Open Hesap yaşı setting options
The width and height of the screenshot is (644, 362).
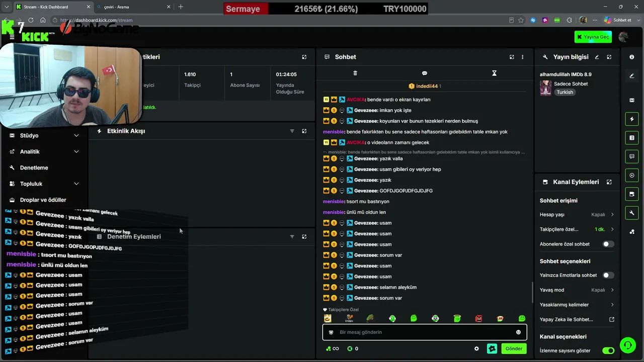point(577,215)
